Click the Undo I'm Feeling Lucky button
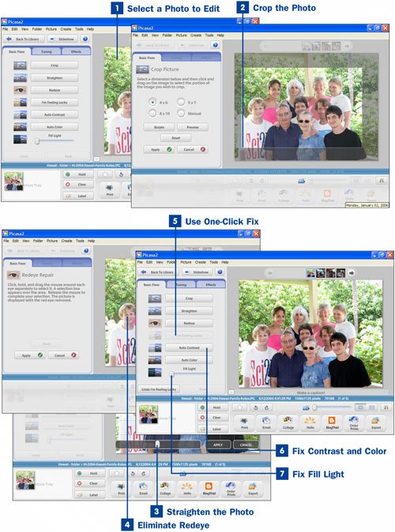 (x=159, y=389)
